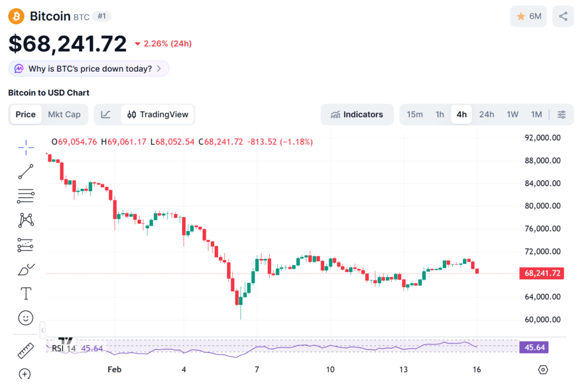The height and width of the screenshot is (392, 583).
Task: Open chart settings sliders menu
Action: 561,114
